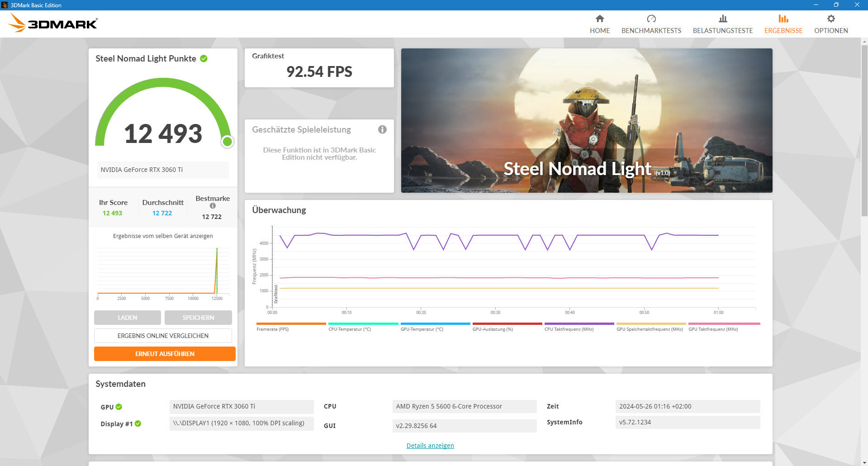Open the OPTIONEN menu entry
Viewport: 868px width, 466px height.
831,30
